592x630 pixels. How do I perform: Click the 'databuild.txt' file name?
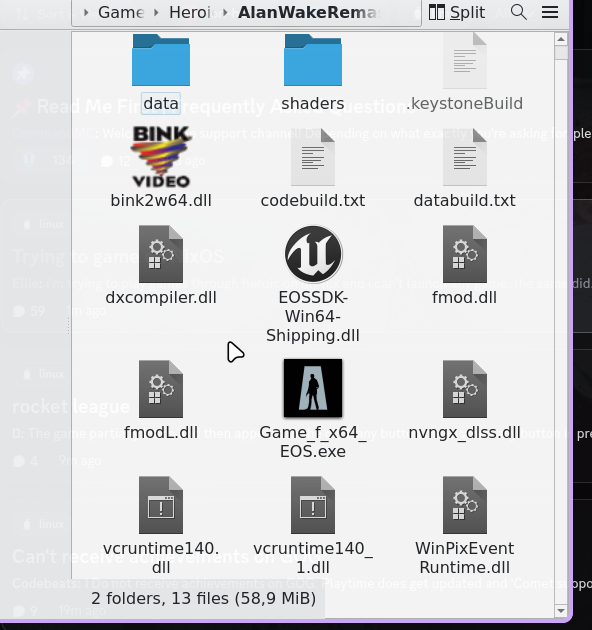tap(465, 200)
